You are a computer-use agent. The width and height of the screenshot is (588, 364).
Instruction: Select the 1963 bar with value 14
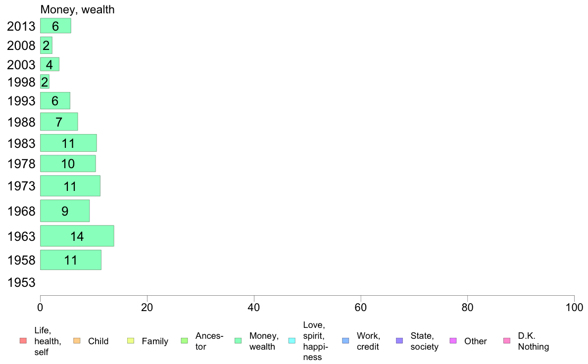click(x=77, y=236)
